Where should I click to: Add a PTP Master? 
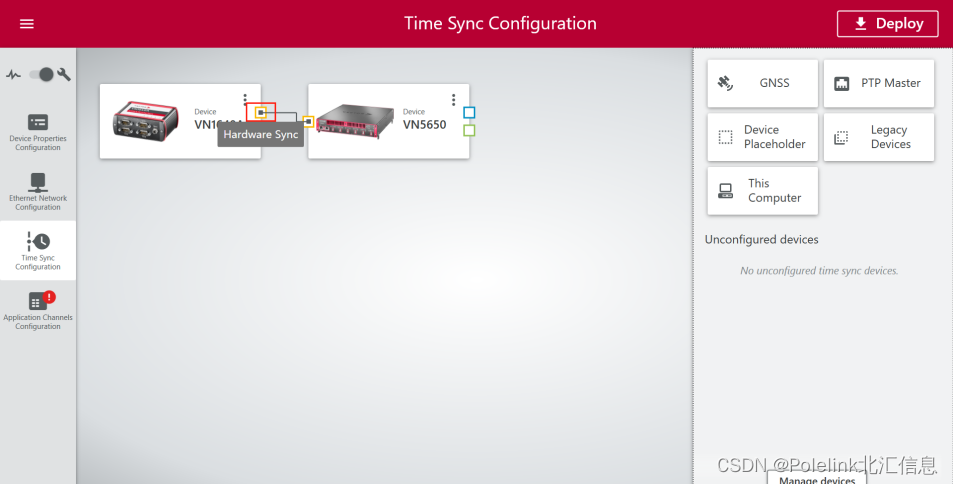[x=879, y=83]
